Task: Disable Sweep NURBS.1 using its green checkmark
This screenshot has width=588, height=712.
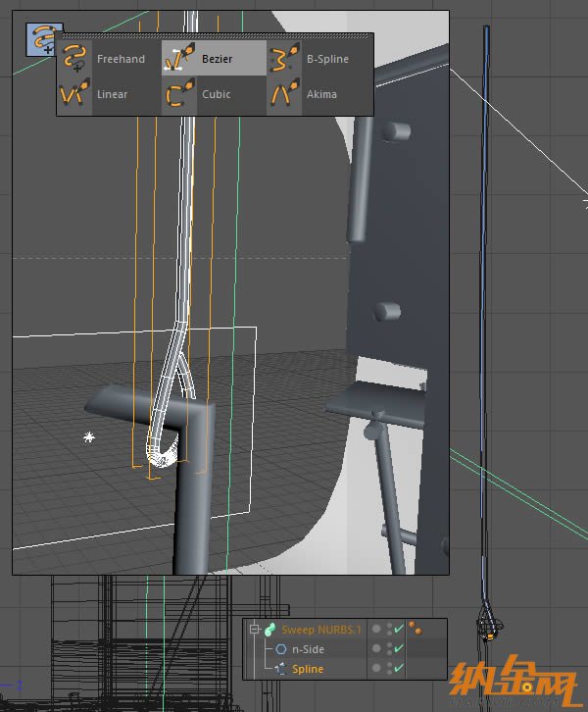Action: click(x=398, y=630)
